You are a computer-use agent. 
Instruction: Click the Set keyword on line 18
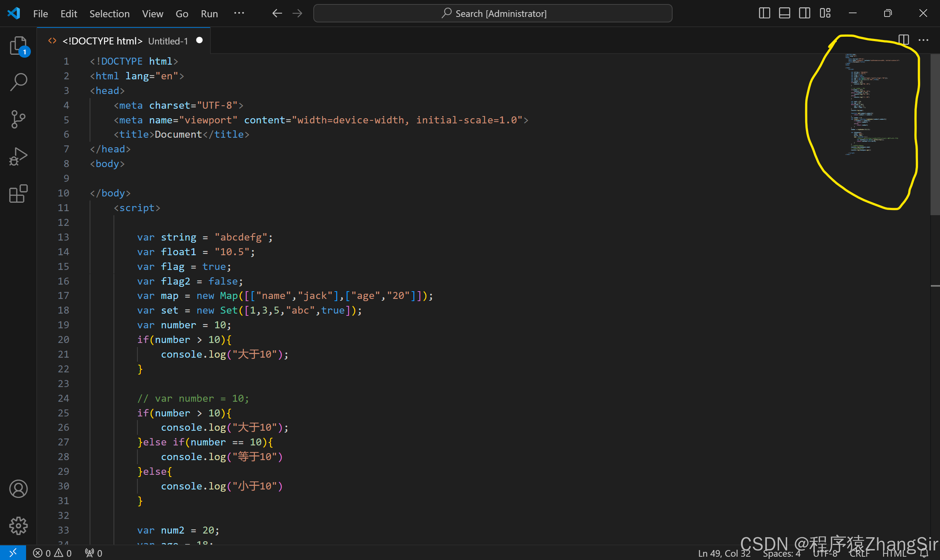click(x=229, y=310)
